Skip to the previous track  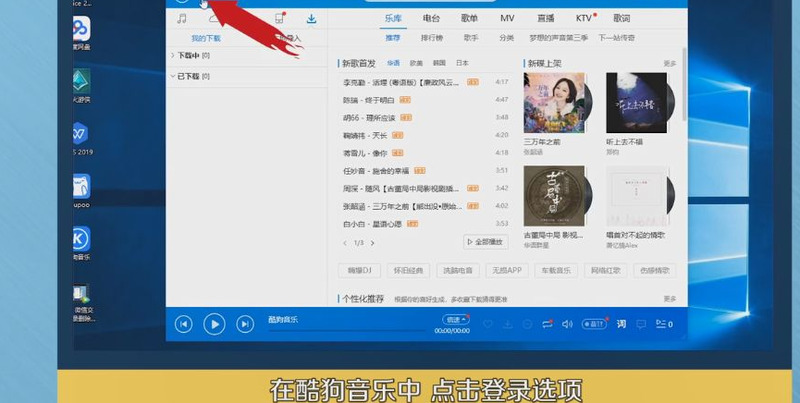click(x=184, y=324)
